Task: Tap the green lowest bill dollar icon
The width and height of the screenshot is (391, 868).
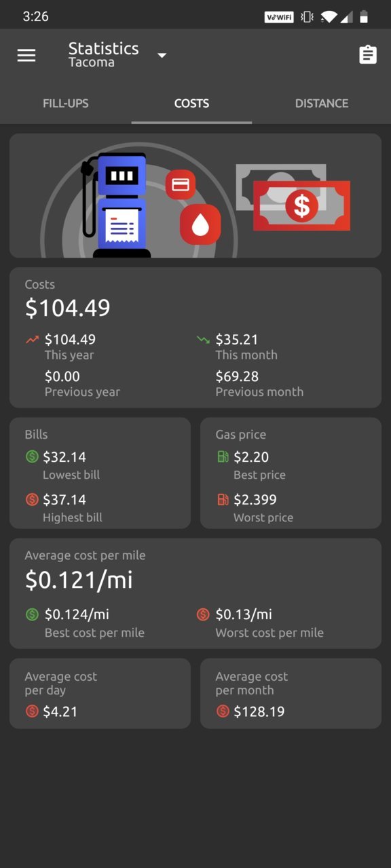Action: click(x=32, y=457)
